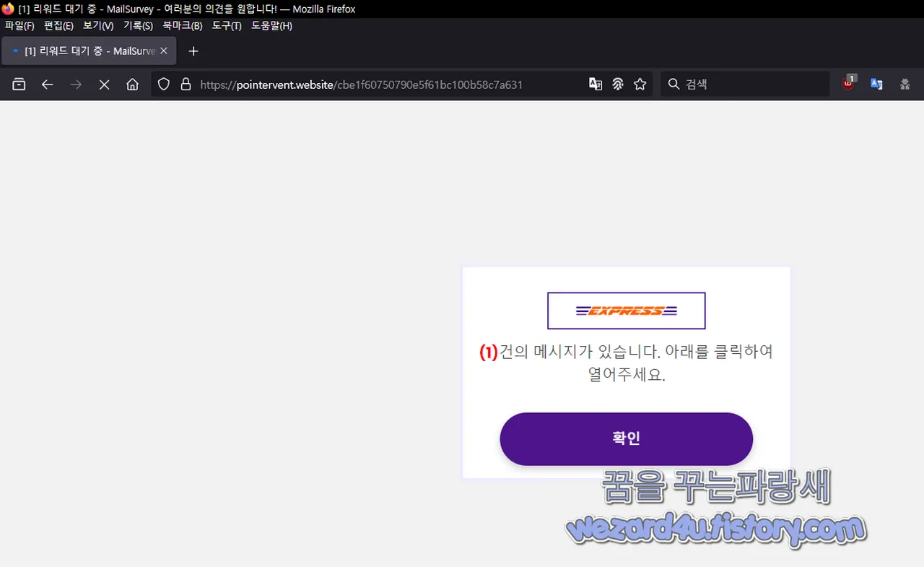Open the 도움말(H) menu
Image resolution: width=924 pixels, height=567 pixels.
tap(271, 26)
